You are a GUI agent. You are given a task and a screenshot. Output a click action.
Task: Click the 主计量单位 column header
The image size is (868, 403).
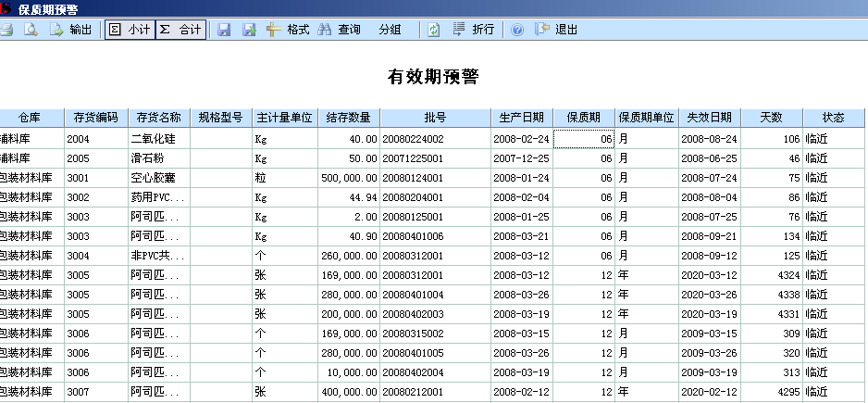click(x=285, y=118)
